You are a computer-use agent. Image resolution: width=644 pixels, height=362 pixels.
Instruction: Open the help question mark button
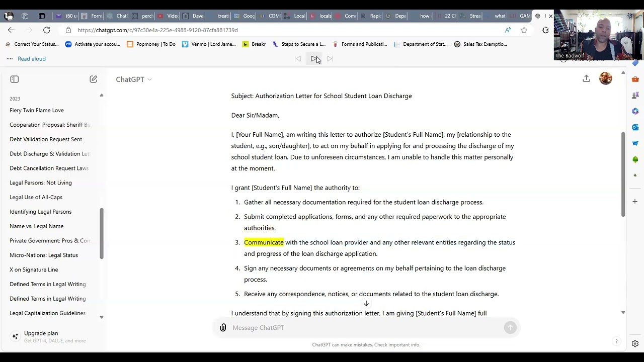click(616, 342)
